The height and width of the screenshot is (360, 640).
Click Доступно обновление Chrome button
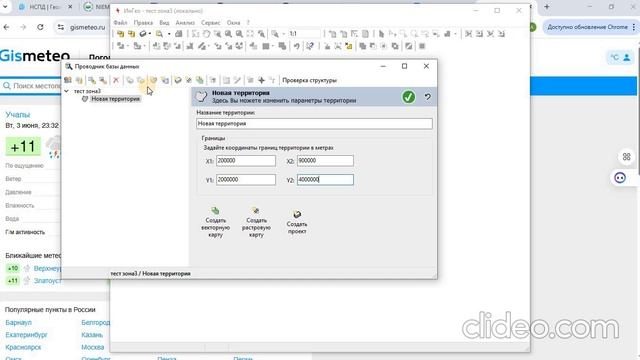pos(587,27)
